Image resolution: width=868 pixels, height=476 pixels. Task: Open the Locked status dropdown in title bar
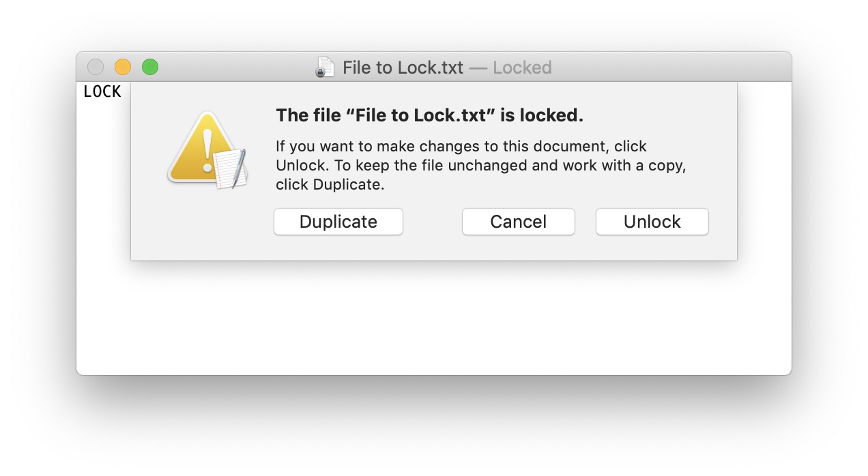522,68
